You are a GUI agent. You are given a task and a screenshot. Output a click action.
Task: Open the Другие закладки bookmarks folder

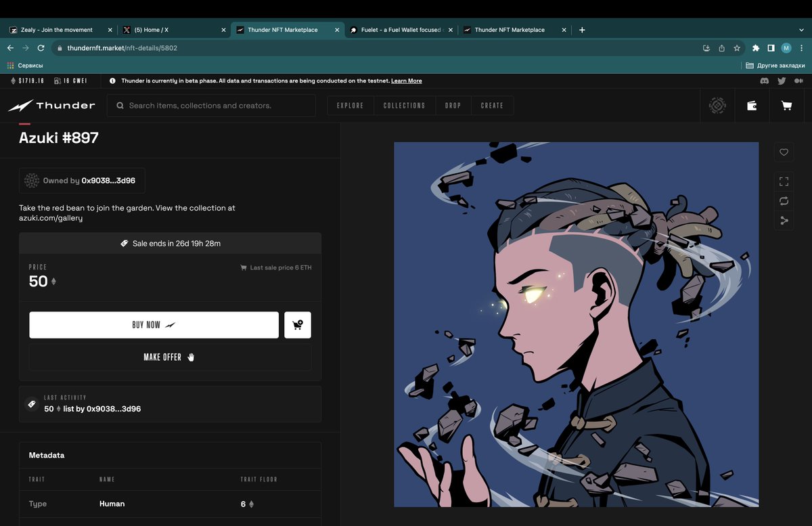coord(775,66)
